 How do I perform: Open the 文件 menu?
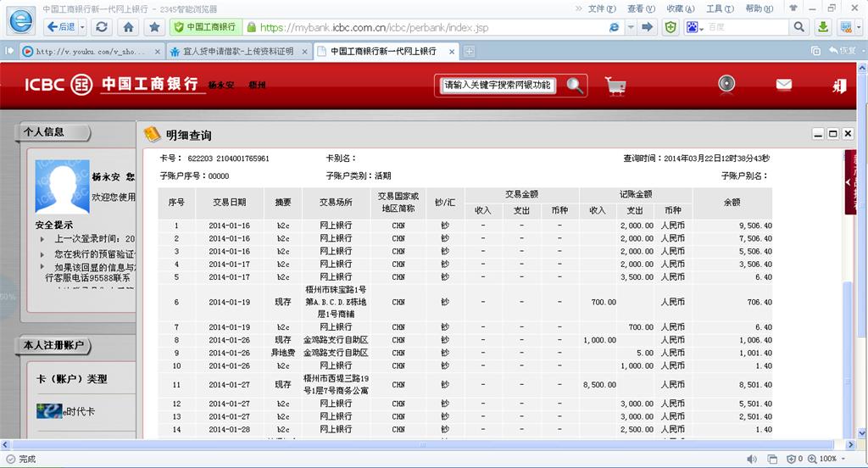(601, 8)
